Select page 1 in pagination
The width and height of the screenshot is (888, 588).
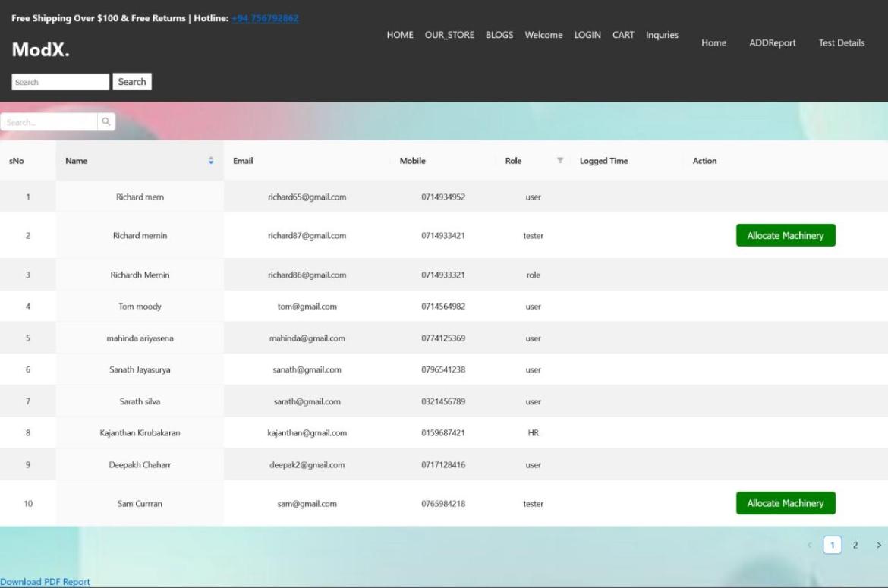point(833,545)
